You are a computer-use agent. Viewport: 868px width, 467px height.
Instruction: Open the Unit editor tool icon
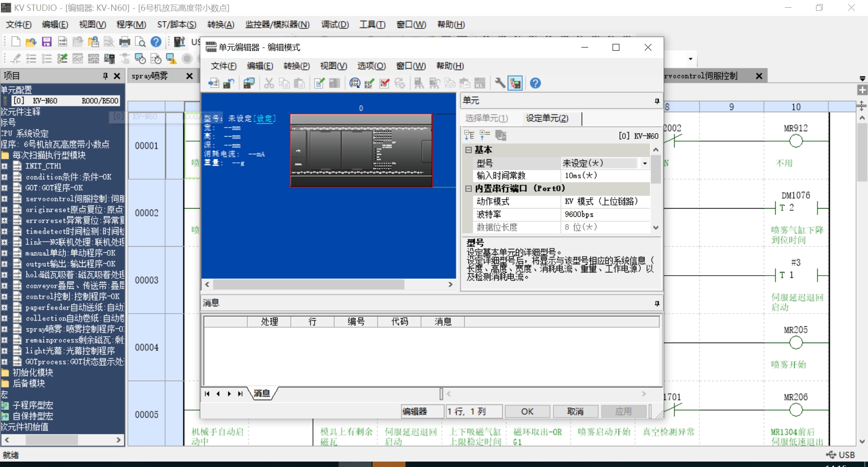(x=179, y=42)
